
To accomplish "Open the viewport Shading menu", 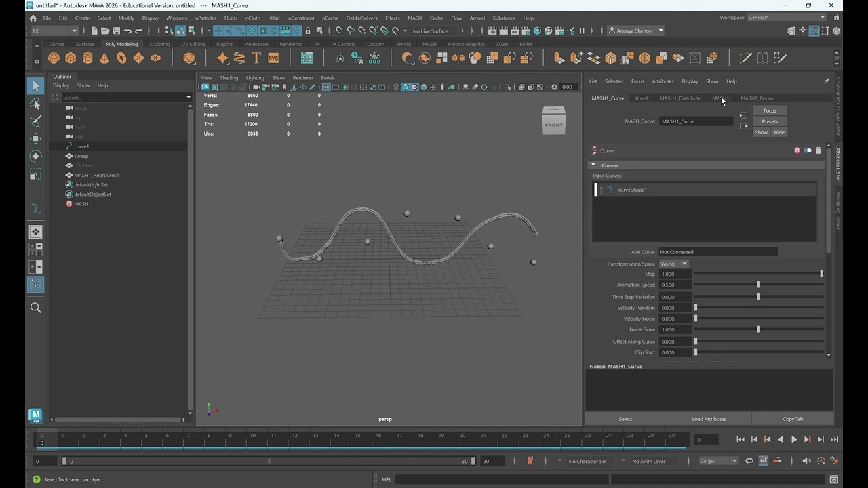I will (x=229, y=78).
